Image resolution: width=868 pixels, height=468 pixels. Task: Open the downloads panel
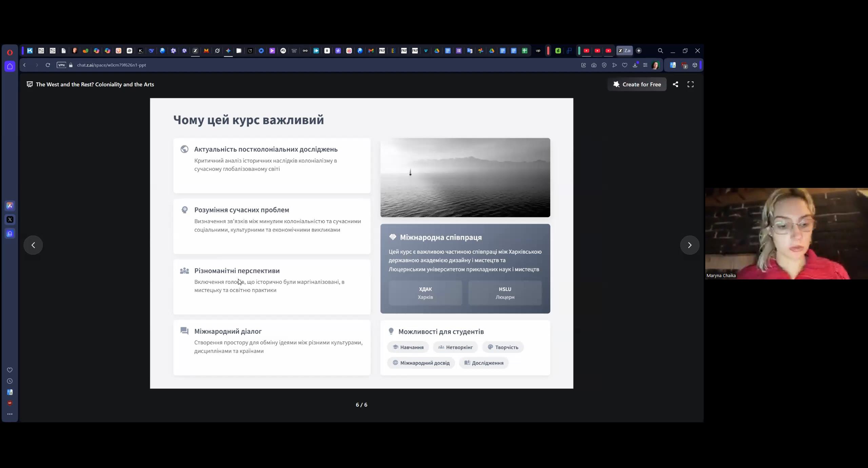coord(635,65)
